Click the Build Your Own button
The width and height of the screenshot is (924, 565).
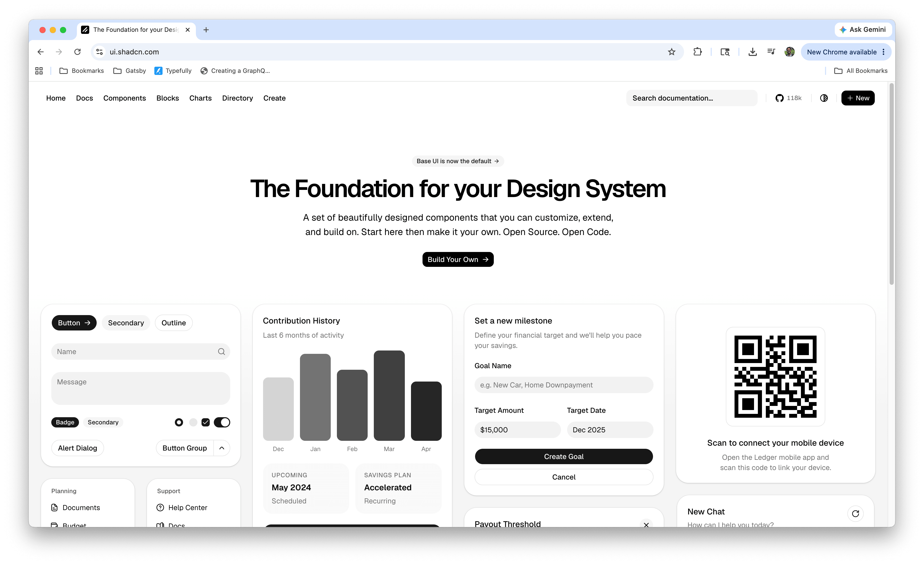458,259
